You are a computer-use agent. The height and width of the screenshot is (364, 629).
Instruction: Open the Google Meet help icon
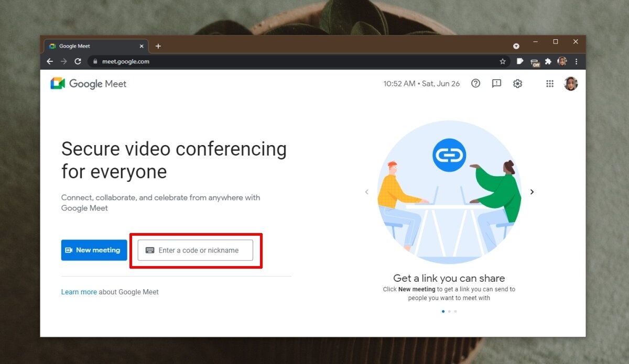[475, 83]
